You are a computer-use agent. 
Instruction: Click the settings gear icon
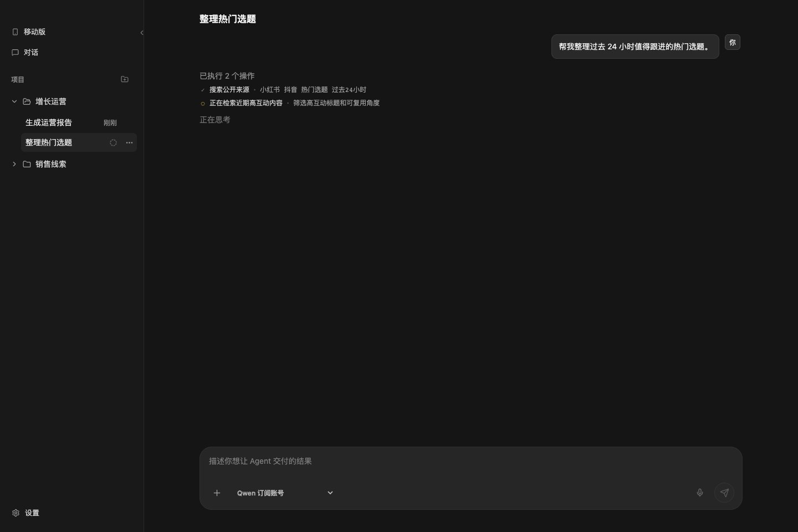[x=16, y=513]
